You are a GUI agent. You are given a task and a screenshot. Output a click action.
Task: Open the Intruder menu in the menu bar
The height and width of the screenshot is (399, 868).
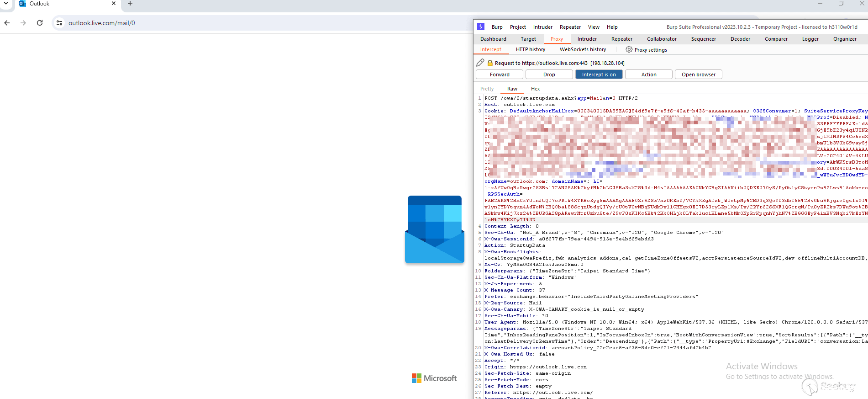pos(543,27)
